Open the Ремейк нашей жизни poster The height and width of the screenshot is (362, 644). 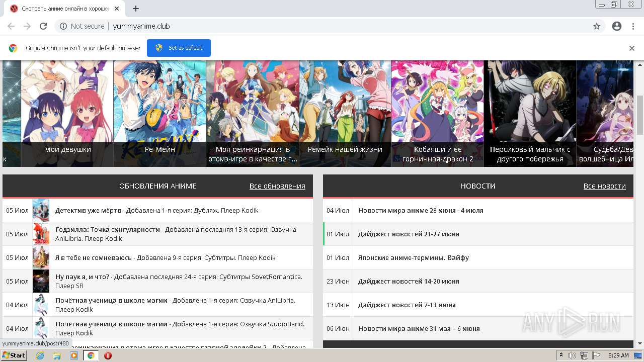345,114
